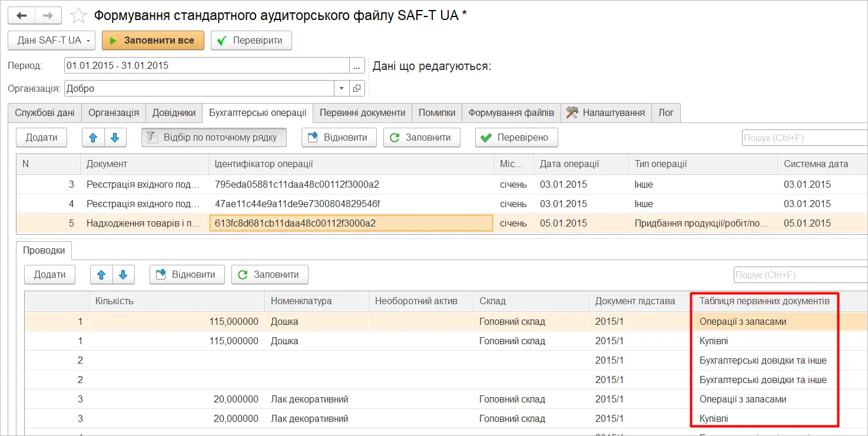
Task: Open the Формування файлів tab
Action: (x=511, y=112)
